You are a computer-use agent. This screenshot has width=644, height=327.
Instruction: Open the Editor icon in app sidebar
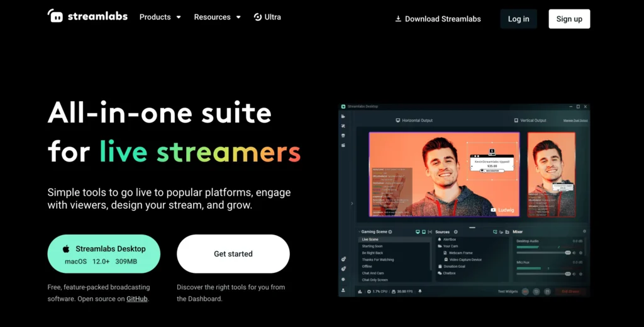(x=343, y=117)
